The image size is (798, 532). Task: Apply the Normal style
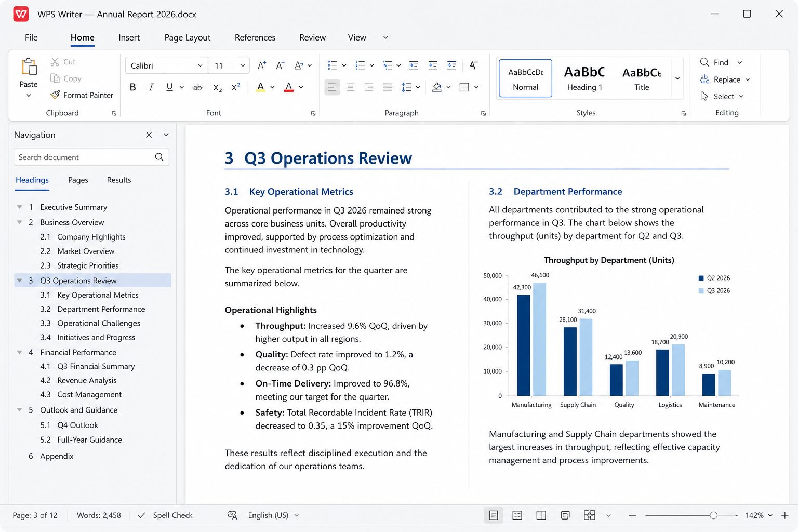[x=525, y=78]
